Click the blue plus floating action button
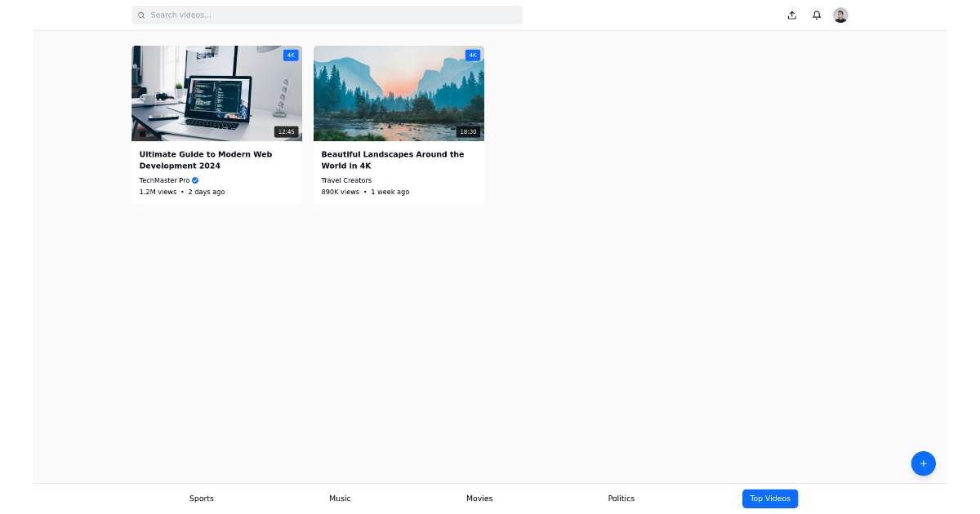Screen dimensions: 980x514 pos(923,463)
